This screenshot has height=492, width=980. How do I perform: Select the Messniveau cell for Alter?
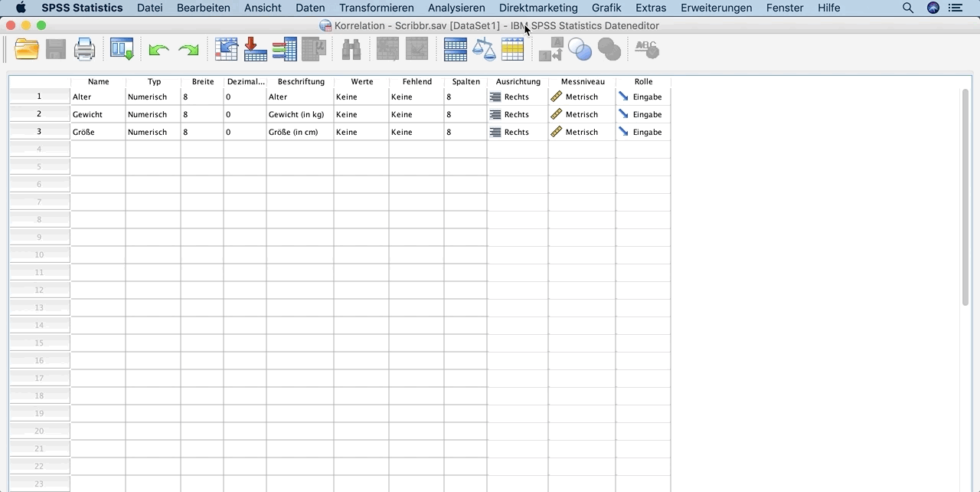582,97
